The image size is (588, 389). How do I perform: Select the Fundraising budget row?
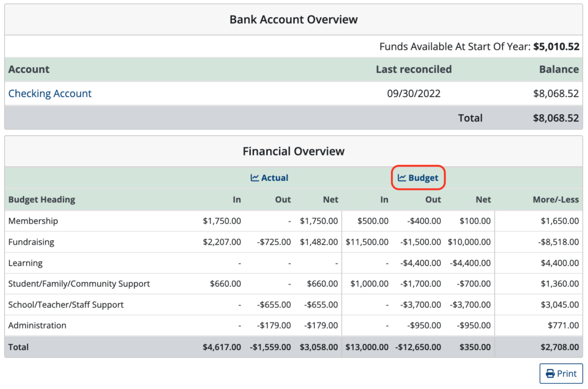coord(172,242)
